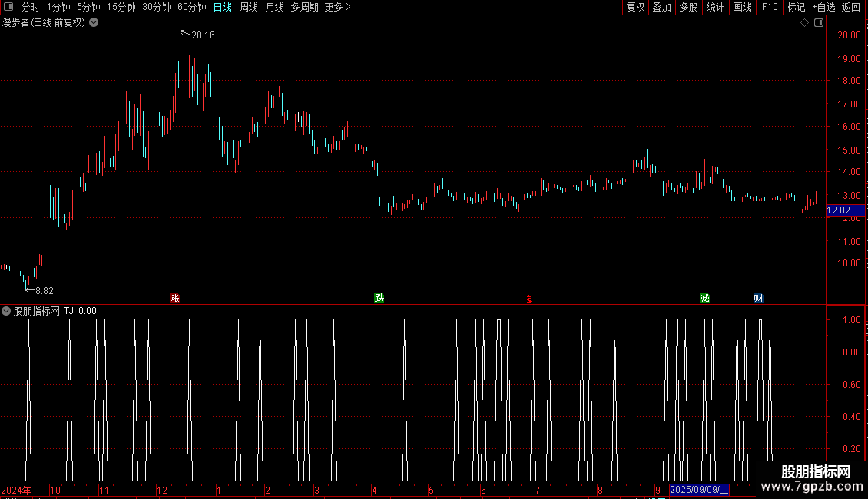The image size is (868, 499).
Task: Click the 叠加 overlay button
Action: coord(661,7)
